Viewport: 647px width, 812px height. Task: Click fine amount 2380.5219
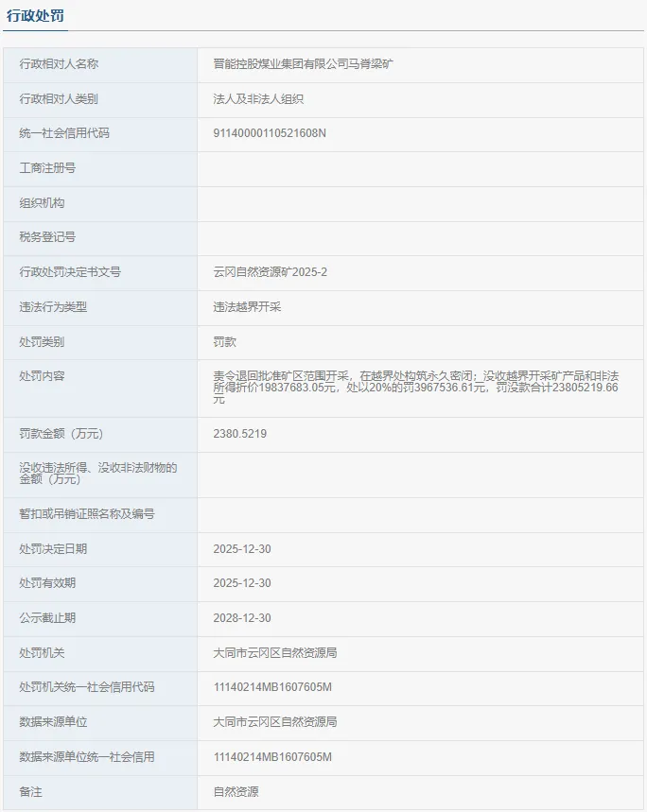240,434
